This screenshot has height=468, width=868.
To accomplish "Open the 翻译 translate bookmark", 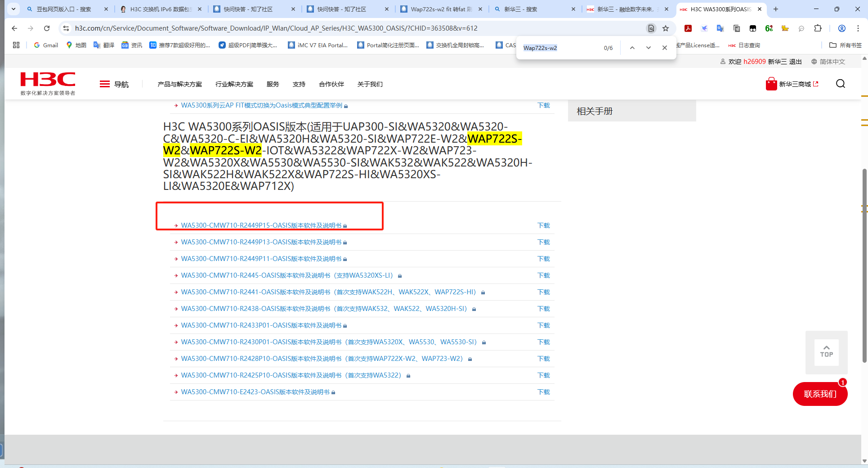I will point(104,45).
